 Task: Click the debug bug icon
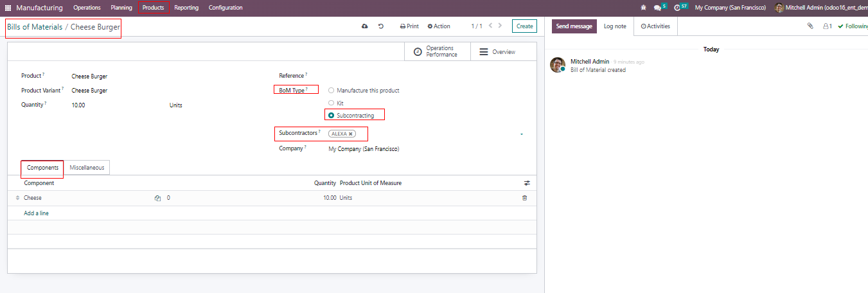[644, 8]
